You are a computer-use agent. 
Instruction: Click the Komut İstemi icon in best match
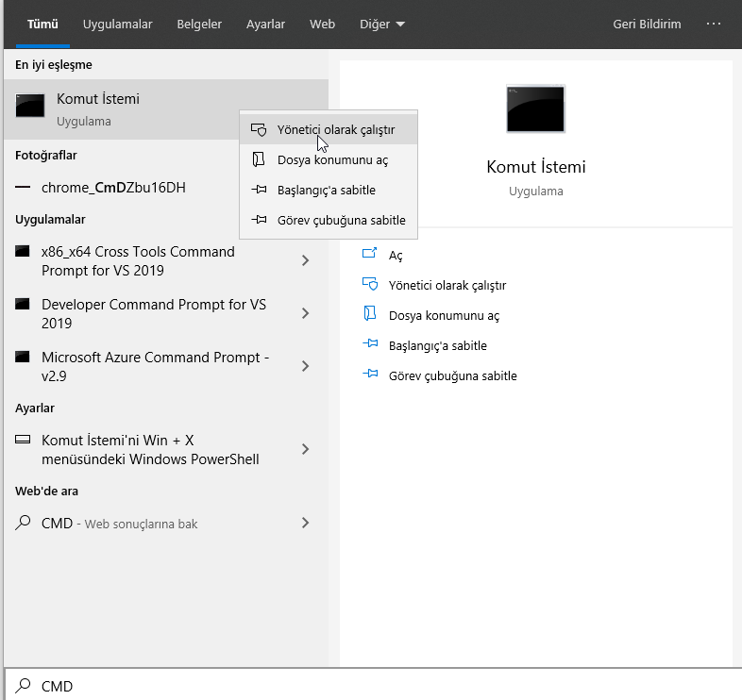[x=30, y=105]
